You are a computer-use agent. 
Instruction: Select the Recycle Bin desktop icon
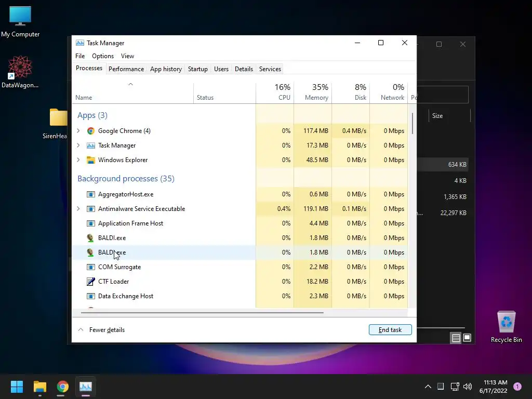pos(506,327)
